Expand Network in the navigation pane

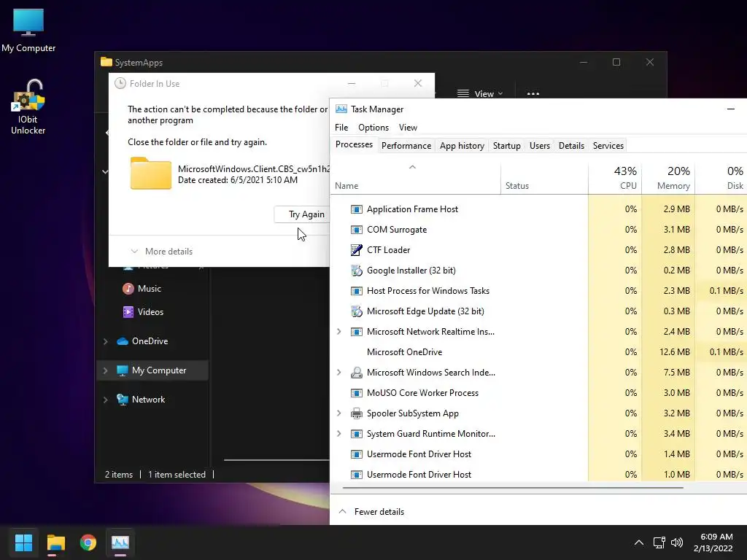pyautogui.click(x=105, y=400)
